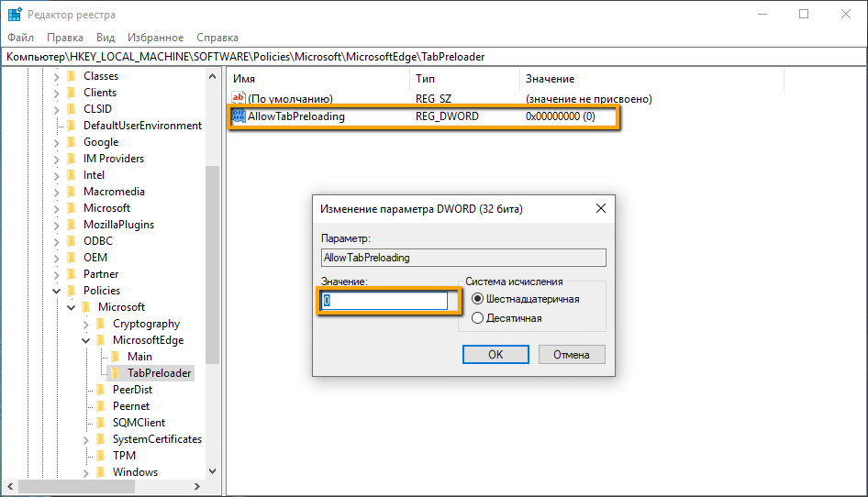The height and width of the screenshot is (497, 868).
Task: Click the TPM folder icon
Action: point(101,456)
